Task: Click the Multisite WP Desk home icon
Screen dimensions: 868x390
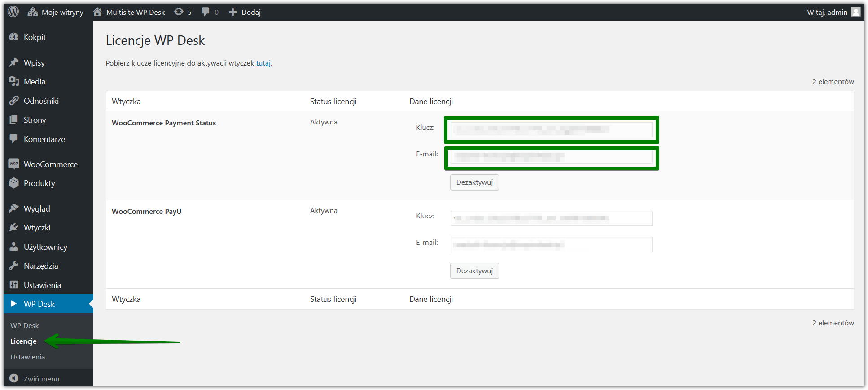Action: click(97, 12)
